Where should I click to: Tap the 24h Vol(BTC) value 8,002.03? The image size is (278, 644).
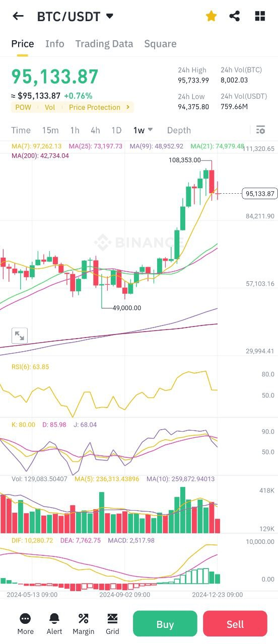click(234, 80)
